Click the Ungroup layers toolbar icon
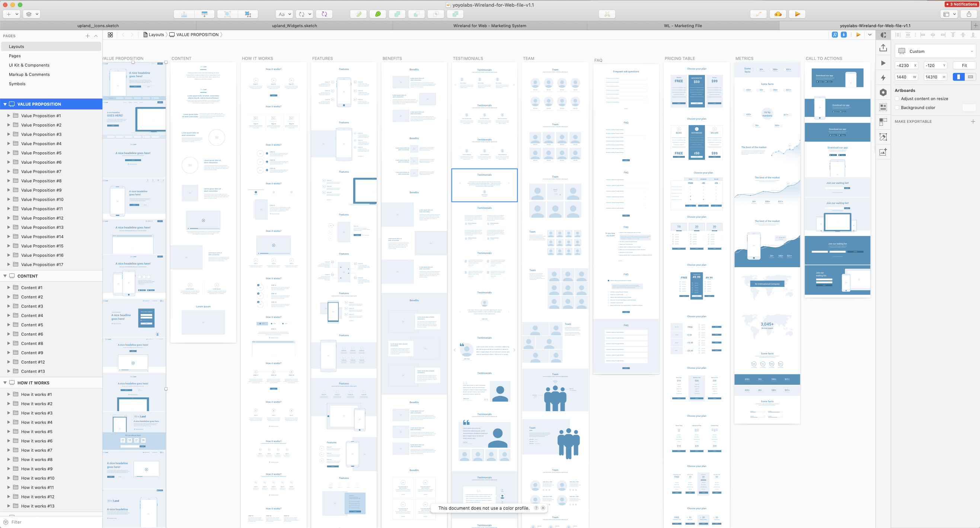Viewport: 980px width, 528px height. [248, 14]
